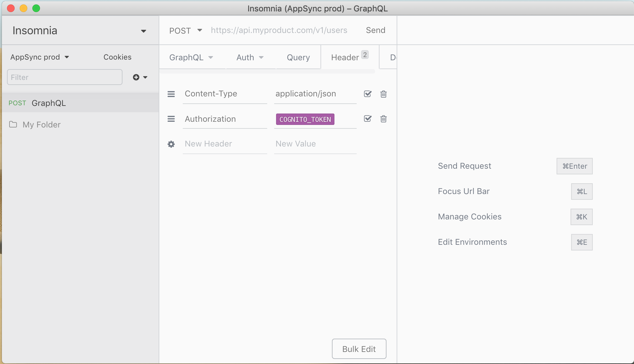Click the Send button
Image resolution: width=634 pixels, height=364 pixels.
(x=375, y=30)
